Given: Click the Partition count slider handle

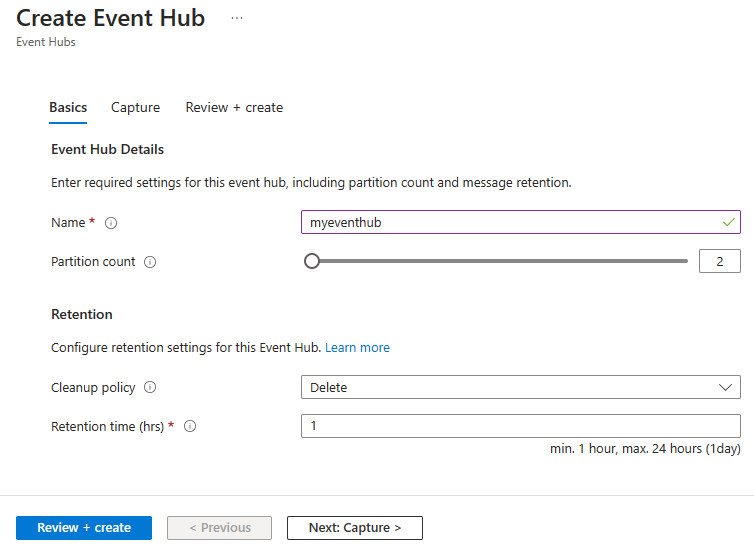Looking at the screenshot, I should (312, 261).
